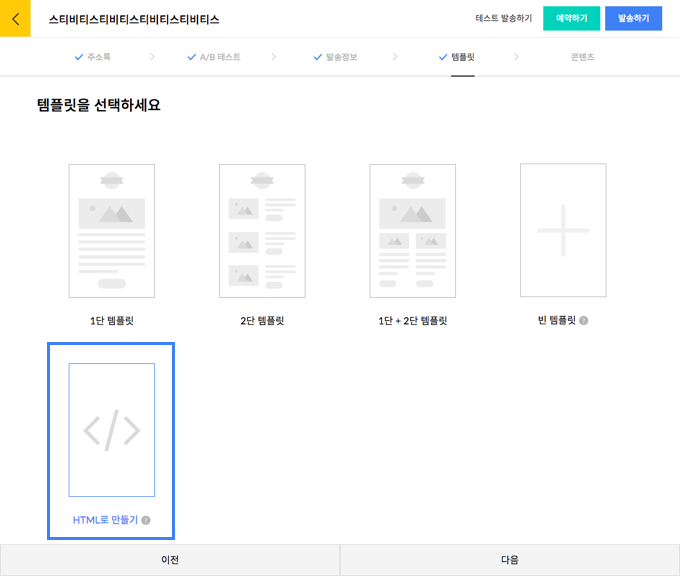Click chevron after 템플릿 step

[517, 57]
